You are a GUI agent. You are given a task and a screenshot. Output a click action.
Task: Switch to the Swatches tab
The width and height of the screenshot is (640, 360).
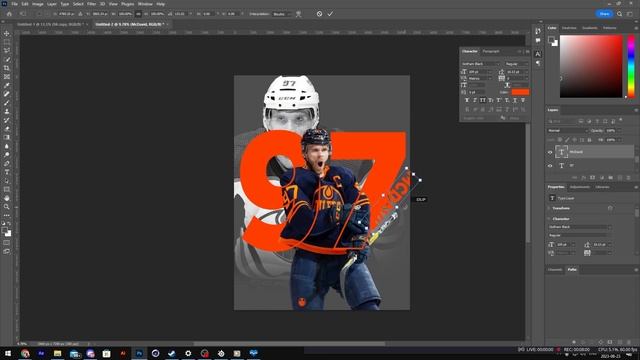click(569, 28)
